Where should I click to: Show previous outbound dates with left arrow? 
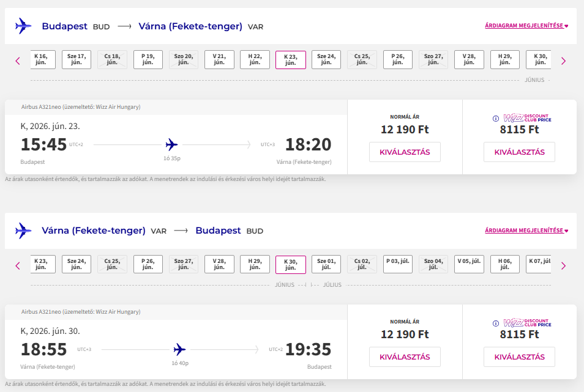(18, 61)
